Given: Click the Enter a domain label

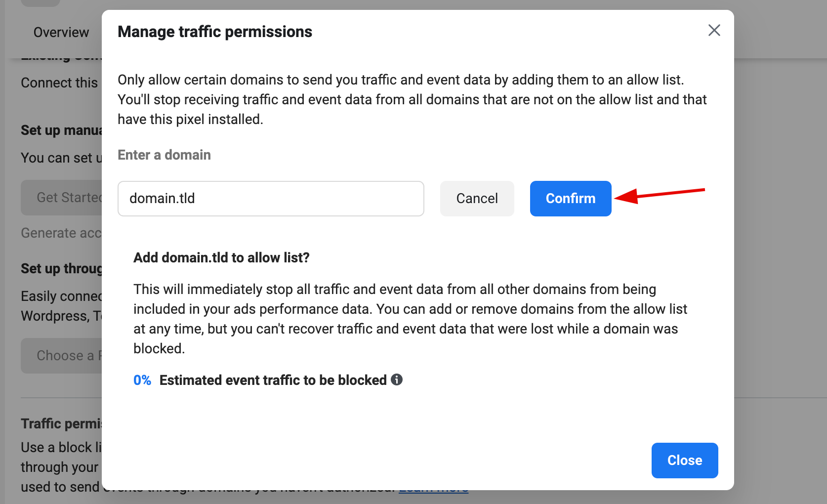Looking at the screenshot, I should pos(164,155).
